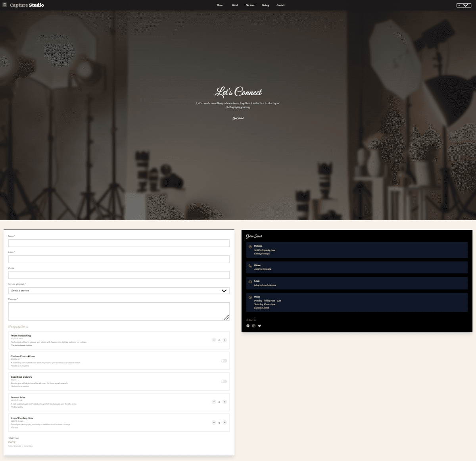The width and height of the screenshot is (476, 461).
Task: Open the currency selector dropdown in header
Action: pos(463,5)
